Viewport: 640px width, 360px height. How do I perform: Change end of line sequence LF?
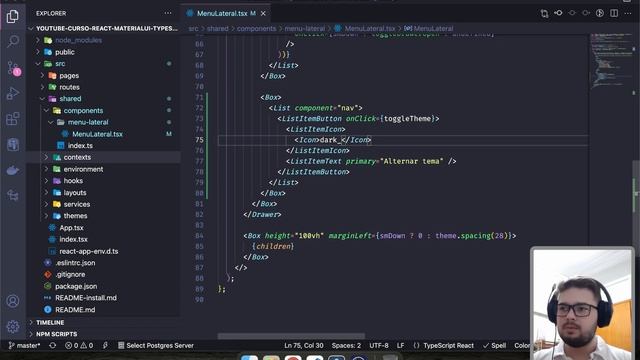click(400, 345)
